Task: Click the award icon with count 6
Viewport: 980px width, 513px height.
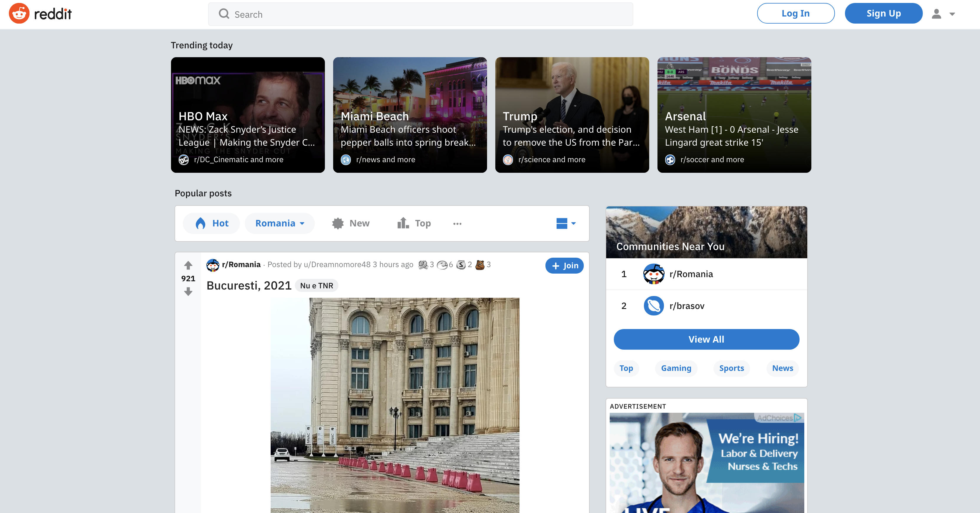Action: tap(442, 265)
